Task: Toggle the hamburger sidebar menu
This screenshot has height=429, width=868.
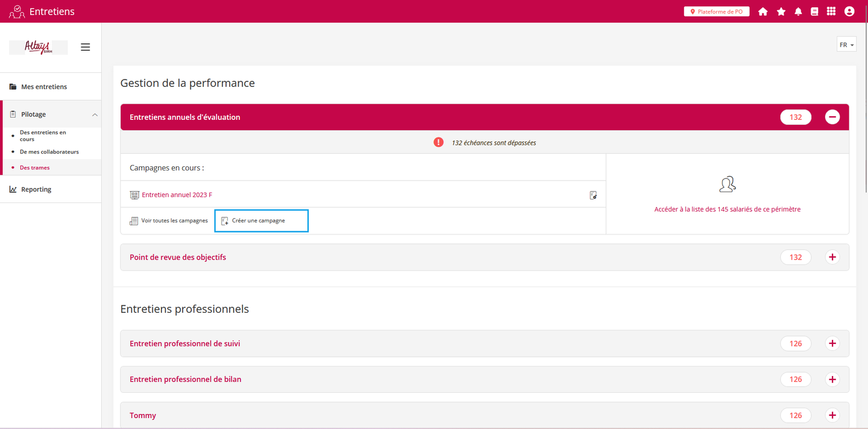Action: coord(86,47)
